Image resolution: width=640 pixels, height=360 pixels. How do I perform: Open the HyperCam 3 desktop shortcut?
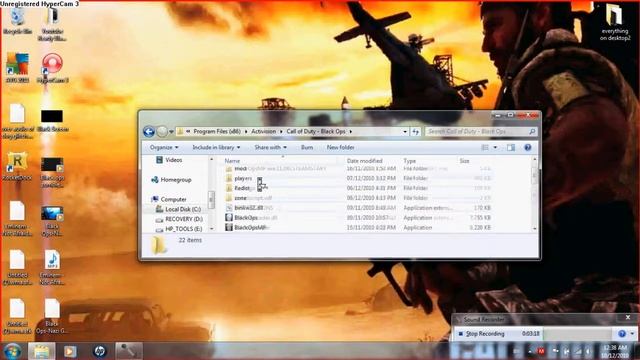click(52, 68)
